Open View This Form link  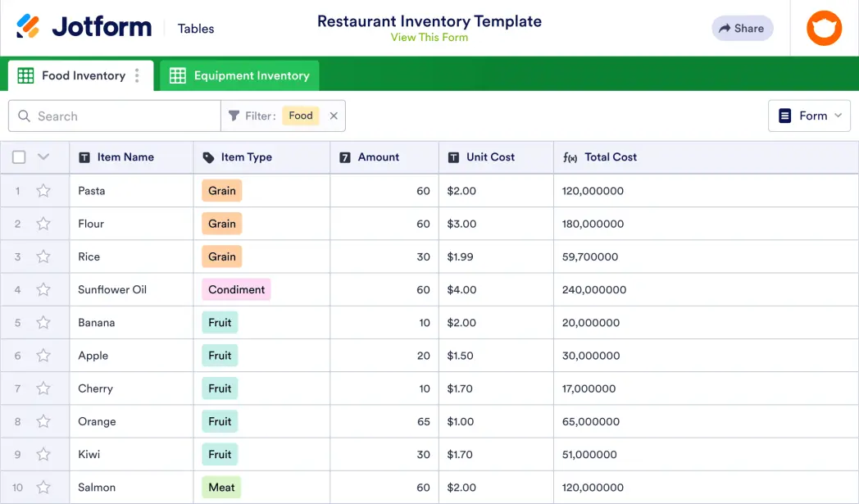pyautogui.click(x=429, y=37)
